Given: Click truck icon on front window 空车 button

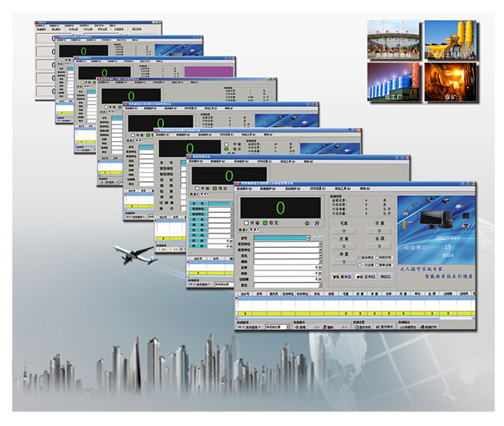Looking at the screenshot, I should click(x=360, y=277).
